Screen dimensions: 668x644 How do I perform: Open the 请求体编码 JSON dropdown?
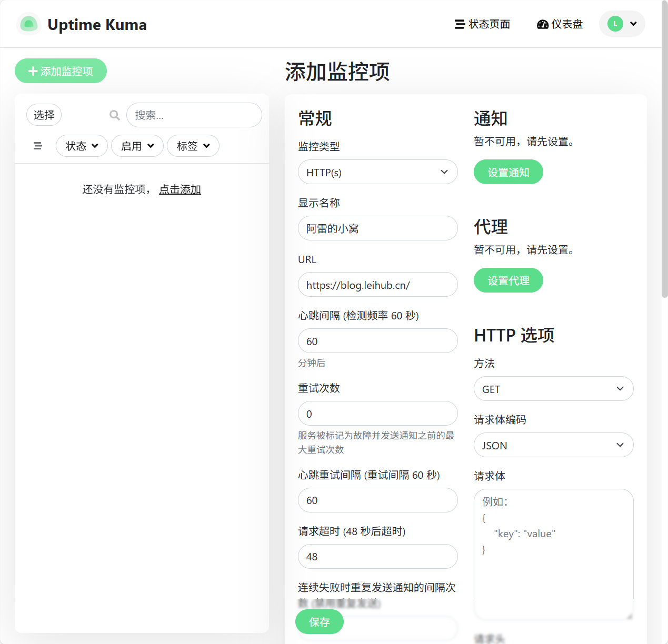pyautogui.click(x=553, y=445)
